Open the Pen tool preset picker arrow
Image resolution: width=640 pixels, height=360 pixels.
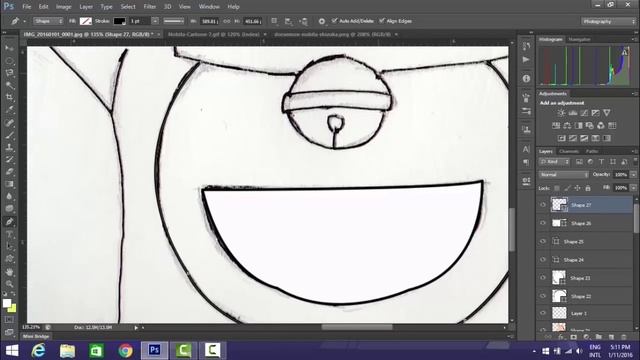click(25, 21)
